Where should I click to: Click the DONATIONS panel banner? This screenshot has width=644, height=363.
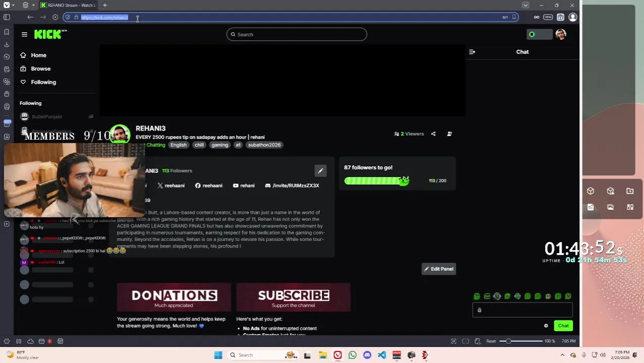tap(174, 297)
